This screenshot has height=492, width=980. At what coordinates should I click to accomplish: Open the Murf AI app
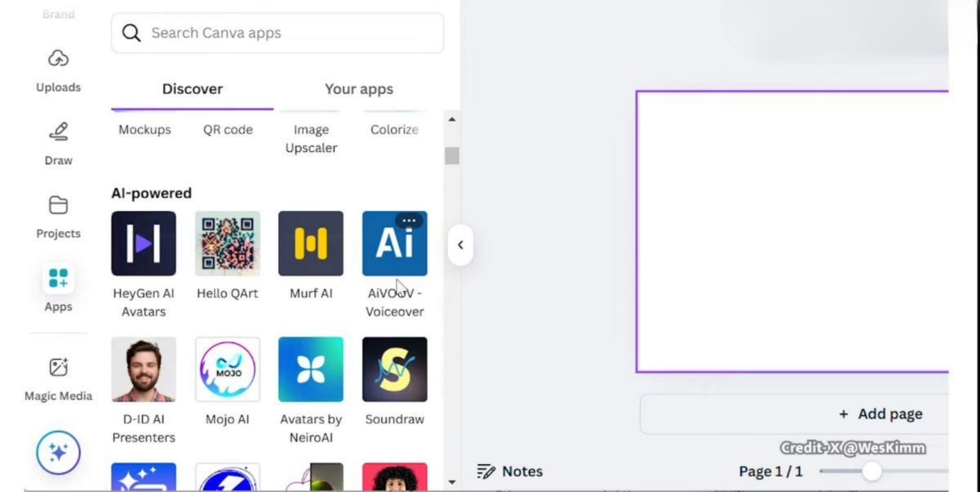pyautogui.click(x=311, y=244)
